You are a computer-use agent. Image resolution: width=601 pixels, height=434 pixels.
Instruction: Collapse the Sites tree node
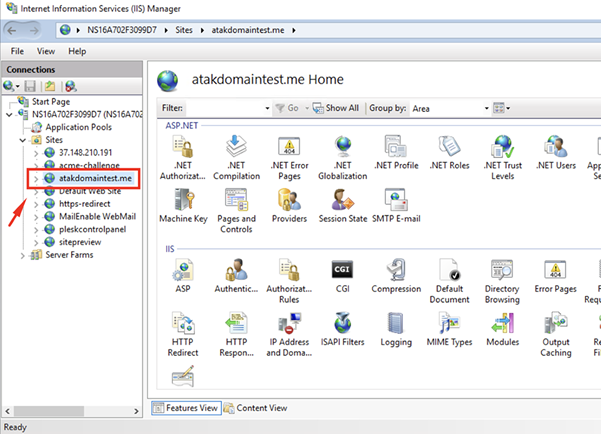[23, 140]
